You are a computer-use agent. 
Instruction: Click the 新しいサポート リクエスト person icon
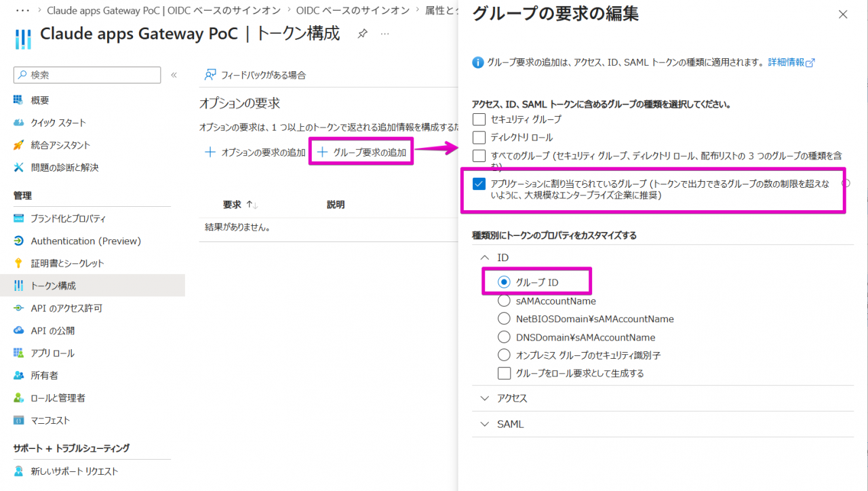[18, 471]
